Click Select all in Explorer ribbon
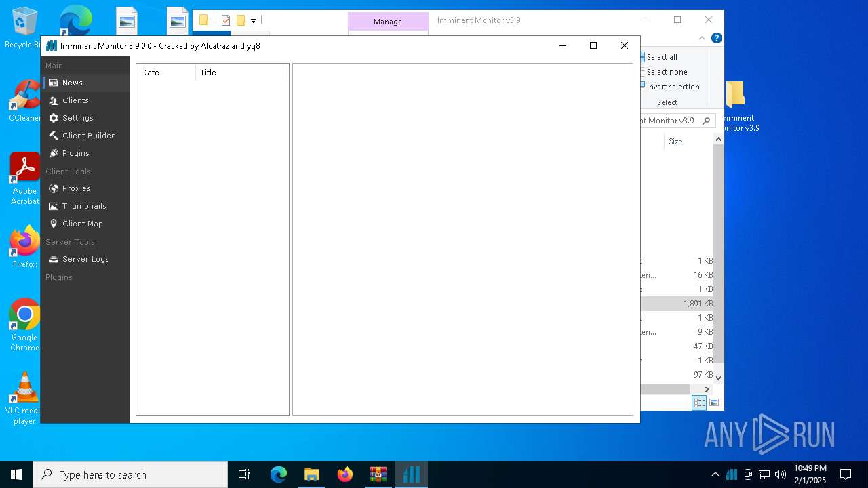The width and height of the screenshot is (868, 488). coord(662,57)
